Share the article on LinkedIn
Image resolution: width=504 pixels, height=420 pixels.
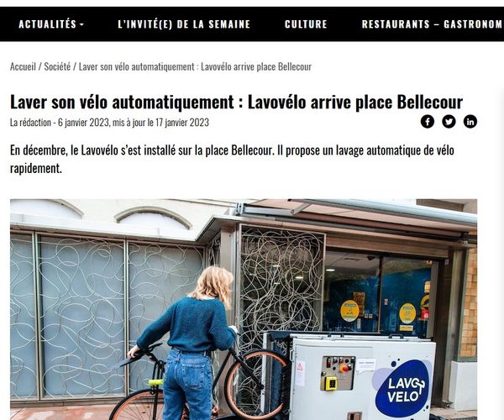[470, 122]
